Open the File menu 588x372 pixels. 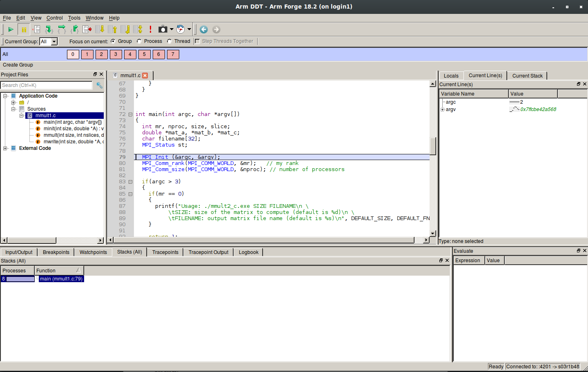[x=7, y=18]
